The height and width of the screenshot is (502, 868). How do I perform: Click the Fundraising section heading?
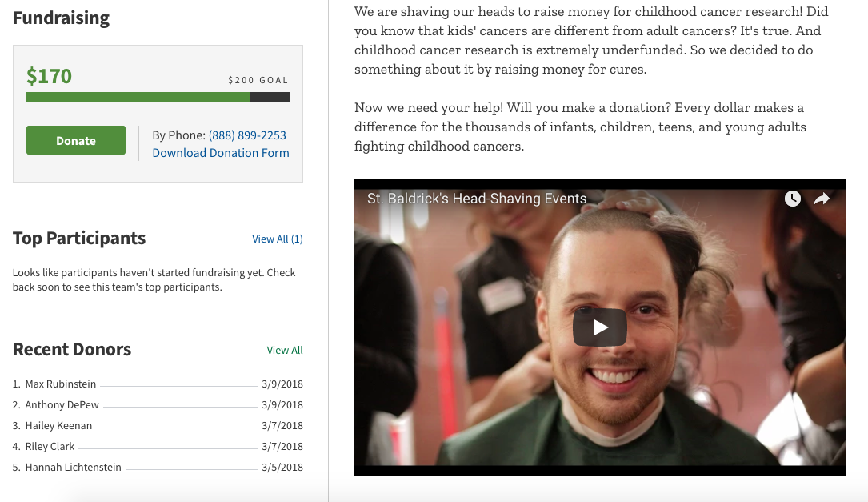61,18
